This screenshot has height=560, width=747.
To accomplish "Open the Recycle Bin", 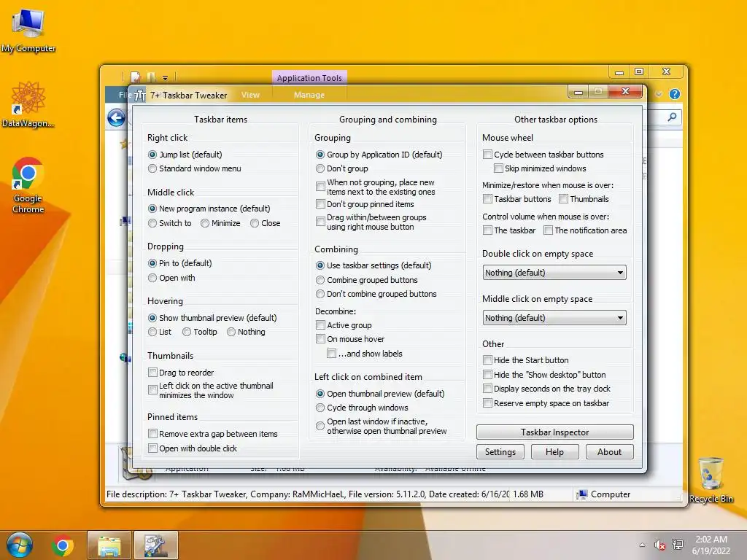I will coord(711,480).
